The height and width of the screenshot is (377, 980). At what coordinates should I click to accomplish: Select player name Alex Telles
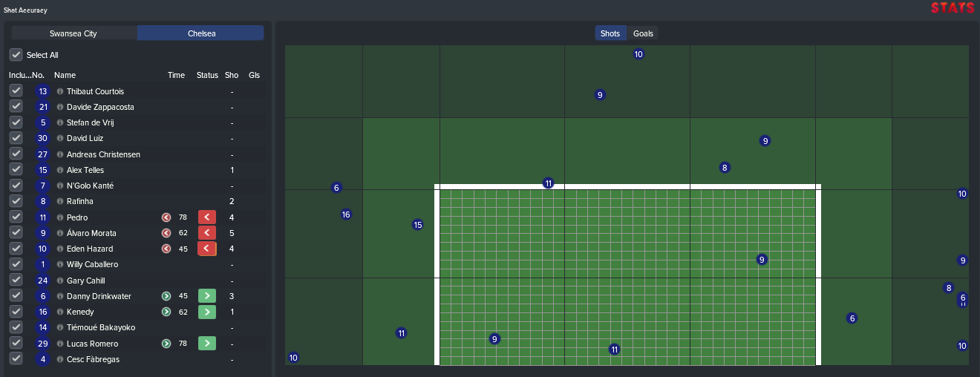click(85, 170)
